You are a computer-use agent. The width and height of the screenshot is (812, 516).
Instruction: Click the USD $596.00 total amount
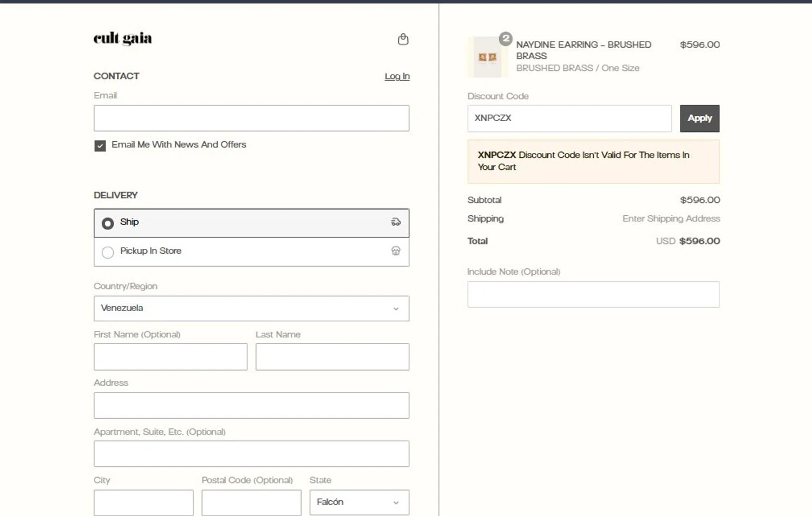click(688, 241)
